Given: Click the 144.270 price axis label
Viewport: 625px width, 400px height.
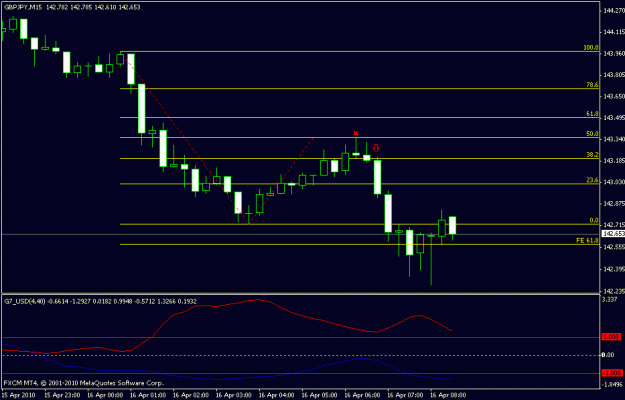Looking at the screenshot, I should click(x=614, y=11).
